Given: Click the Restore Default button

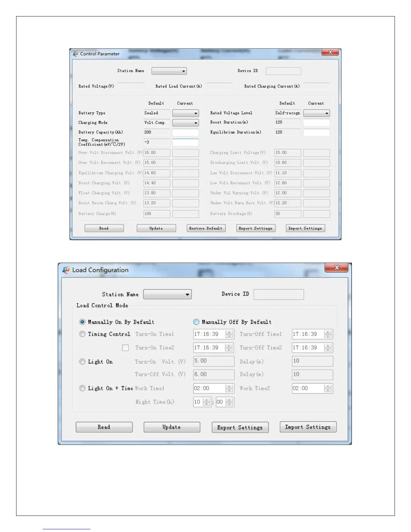Looking at the screenshot, I should pyautogui.click(x=206, y=228).
